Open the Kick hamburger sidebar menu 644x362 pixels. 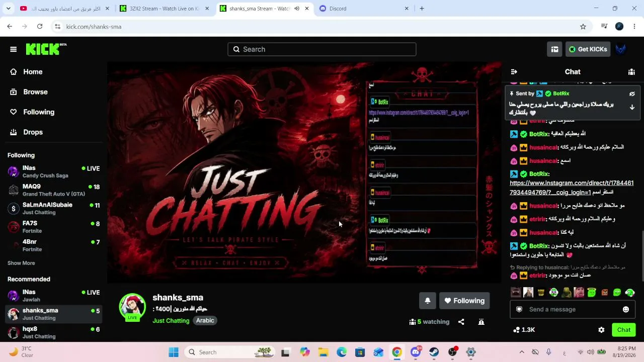point(14,49)
